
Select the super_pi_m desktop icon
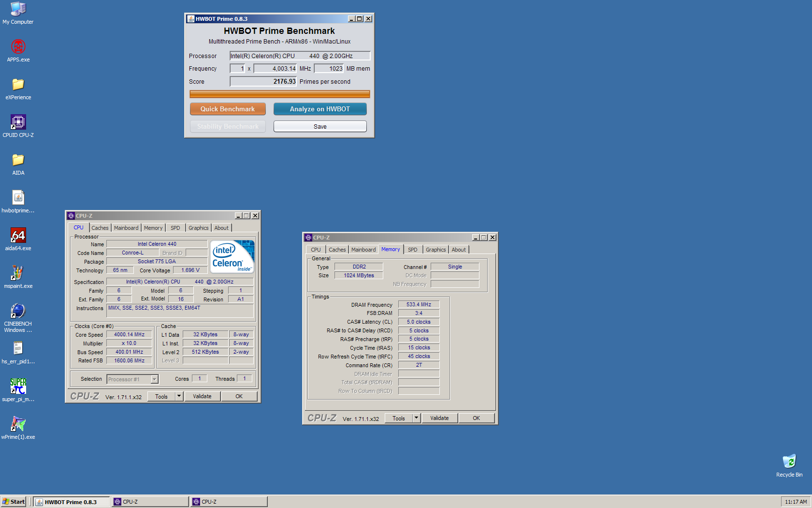pyautogui.click(x=18, y=390)
